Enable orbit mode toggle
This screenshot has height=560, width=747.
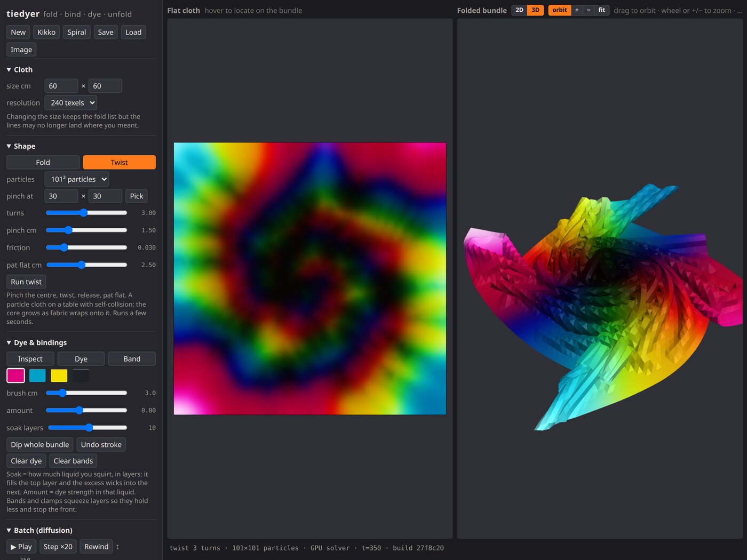pos(560,10)
